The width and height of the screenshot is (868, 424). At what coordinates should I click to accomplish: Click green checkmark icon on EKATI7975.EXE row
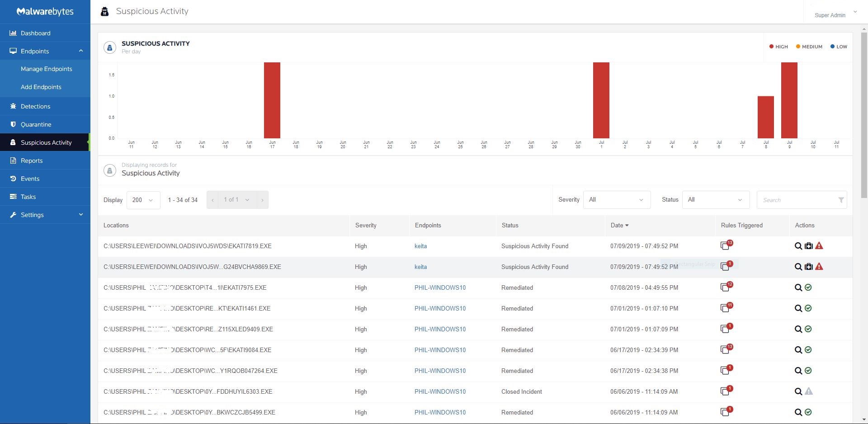(808, 287)
